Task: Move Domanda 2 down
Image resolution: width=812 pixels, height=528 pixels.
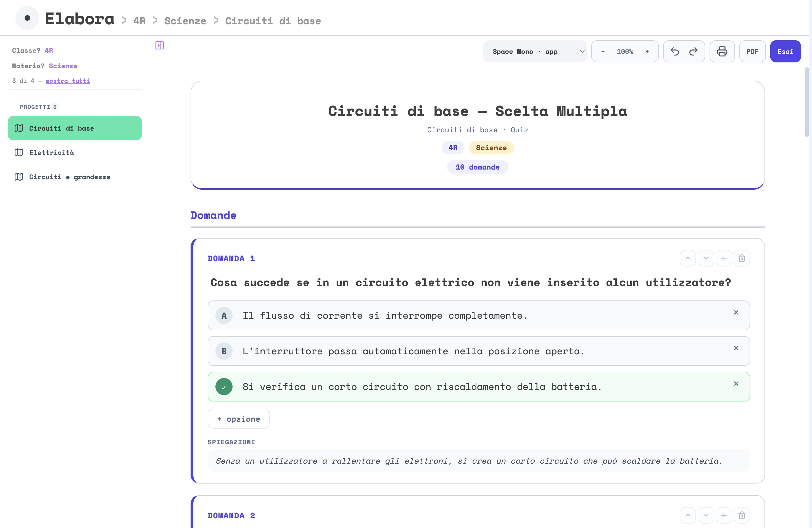Action: click(706, 515)
